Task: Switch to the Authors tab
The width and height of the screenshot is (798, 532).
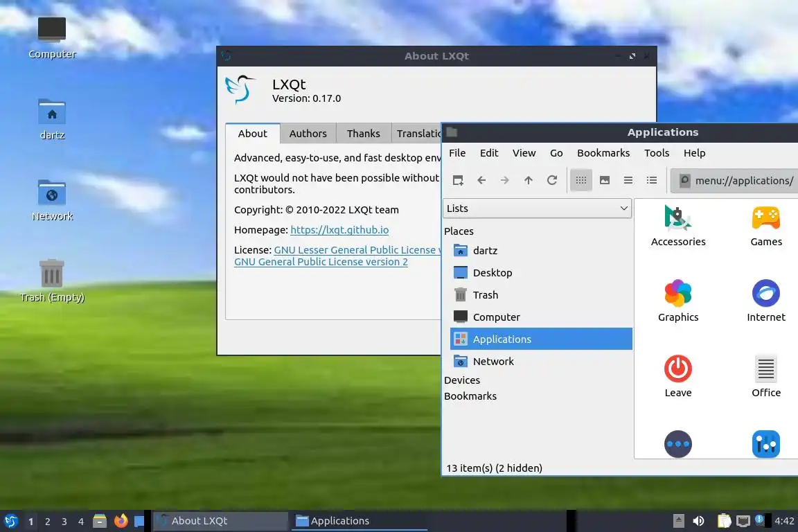Action: tap(308, 134)
